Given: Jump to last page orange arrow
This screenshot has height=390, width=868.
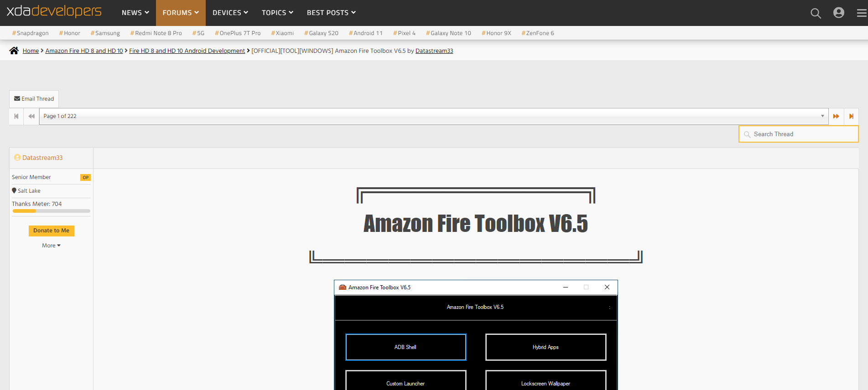Looking at the screenshot, I should tap(851, 116).
